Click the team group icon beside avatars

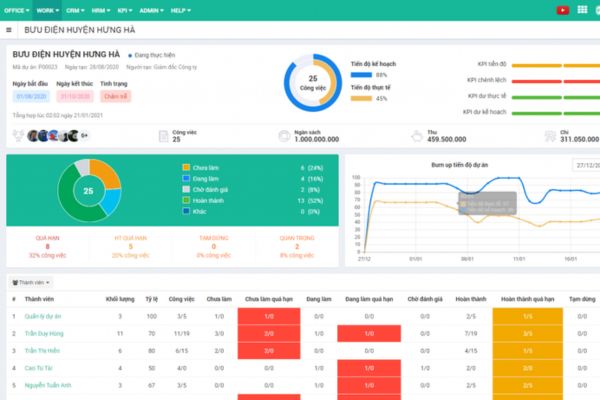pyautogui.click(x=18, y=136)
